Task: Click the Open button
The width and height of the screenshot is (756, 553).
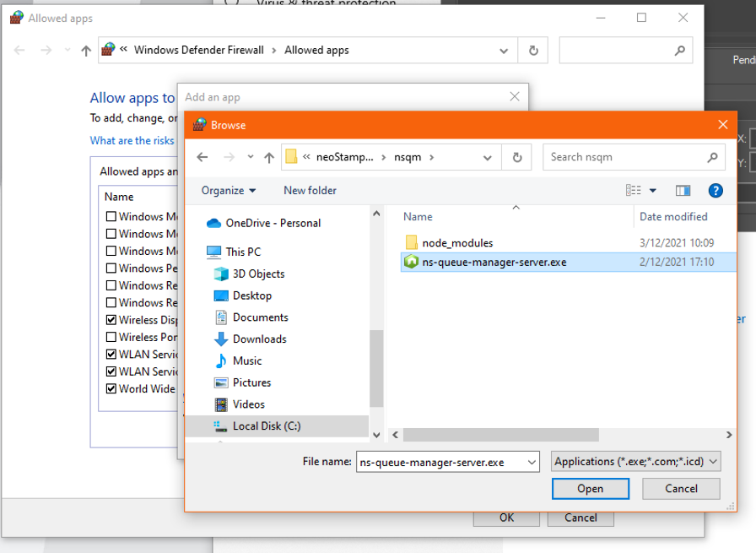Action: pyautogui.click(x=591, y=488)
